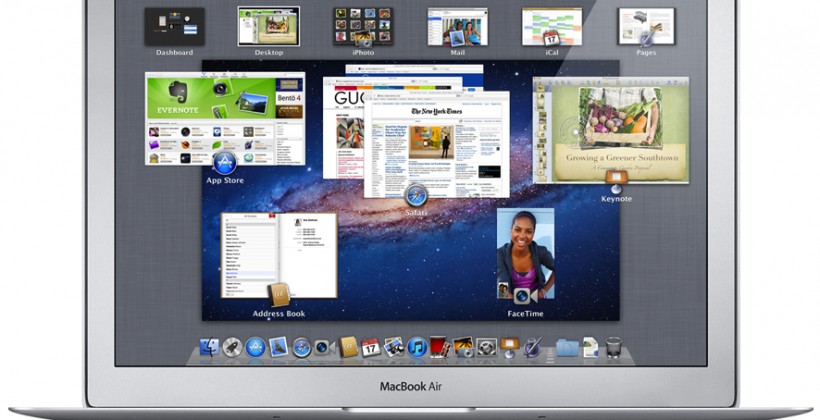820x420 pixels.
Task: Switch to the Pages space
Action: 646,26
